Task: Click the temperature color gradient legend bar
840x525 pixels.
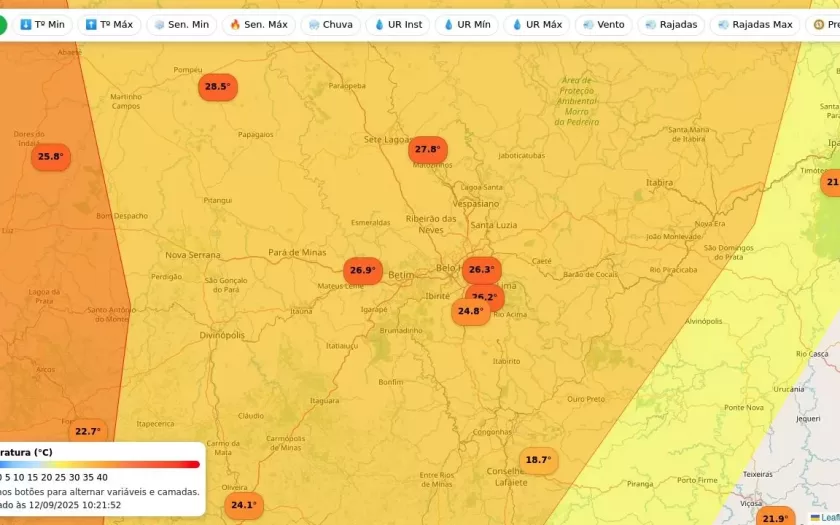Action: 100,464
